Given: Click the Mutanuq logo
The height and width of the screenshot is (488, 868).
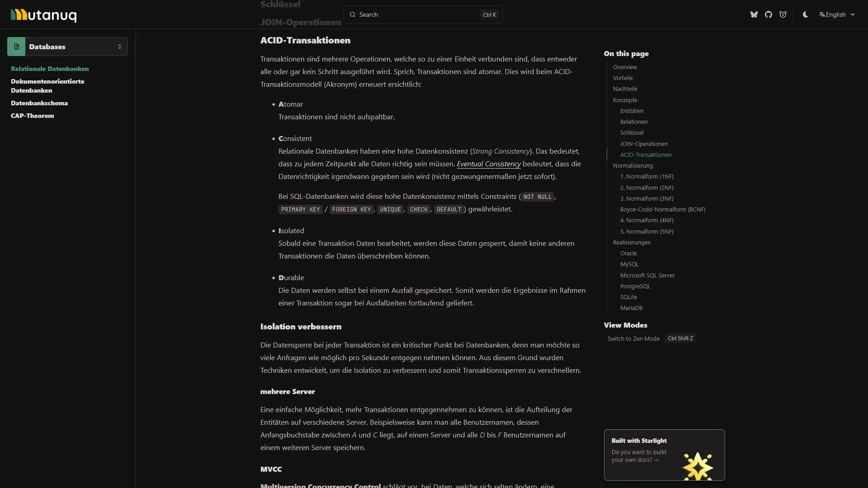Looking at the screenshot, I should [43, 15].
